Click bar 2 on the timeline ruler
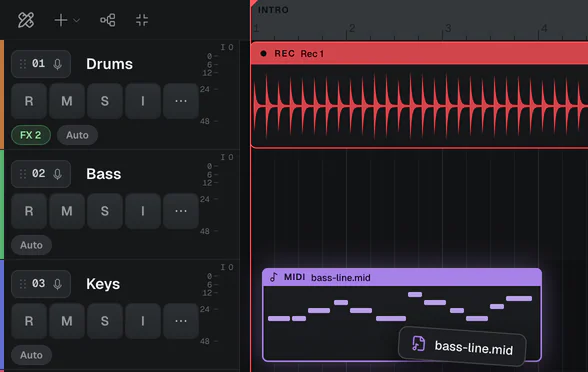The height and width of the screenshot is (372, 588). coord(352,28)
